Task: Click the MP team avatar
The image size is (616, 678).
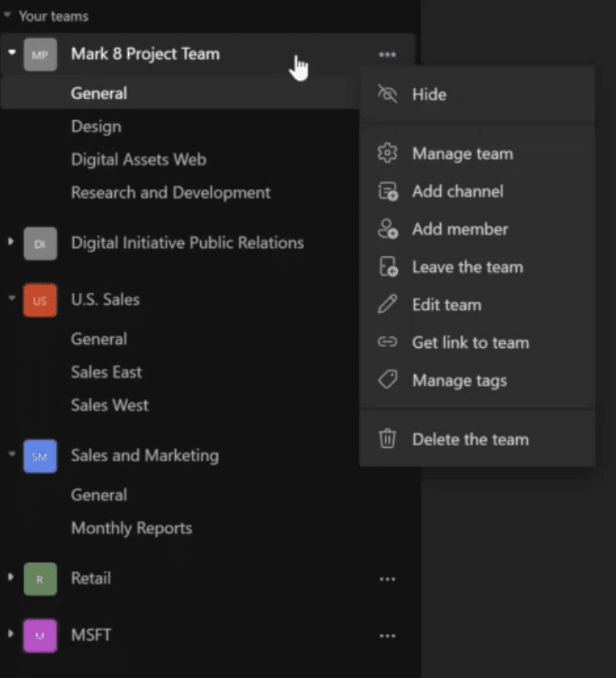Action: 41,55
